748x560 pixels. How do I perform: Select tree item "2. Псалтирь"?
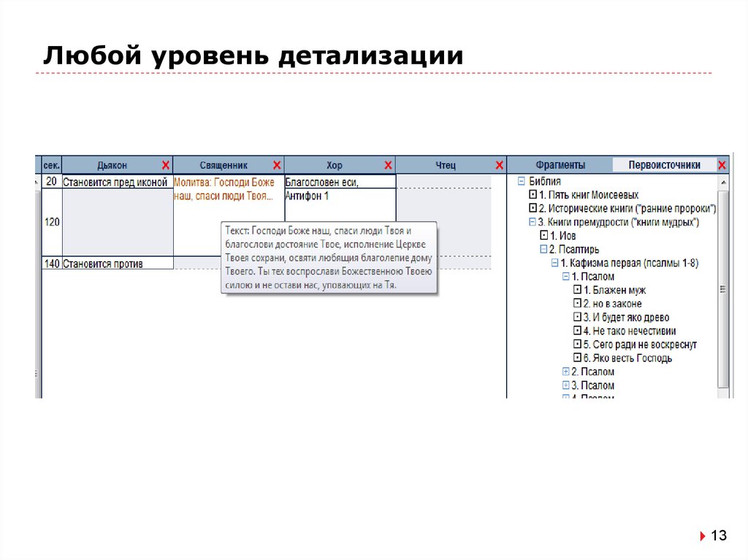pos(576,247)
